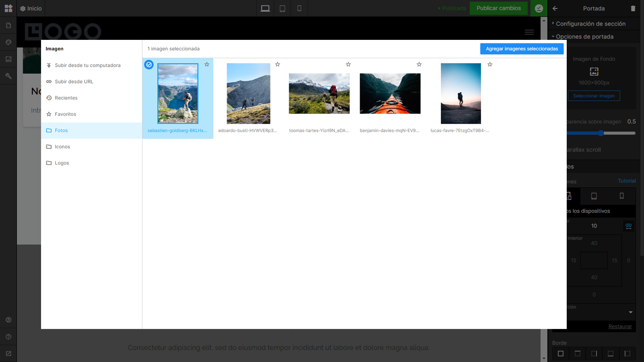Delete the Portada section via trash icon
Screen dimensions: 644x362
pos(633,8)
